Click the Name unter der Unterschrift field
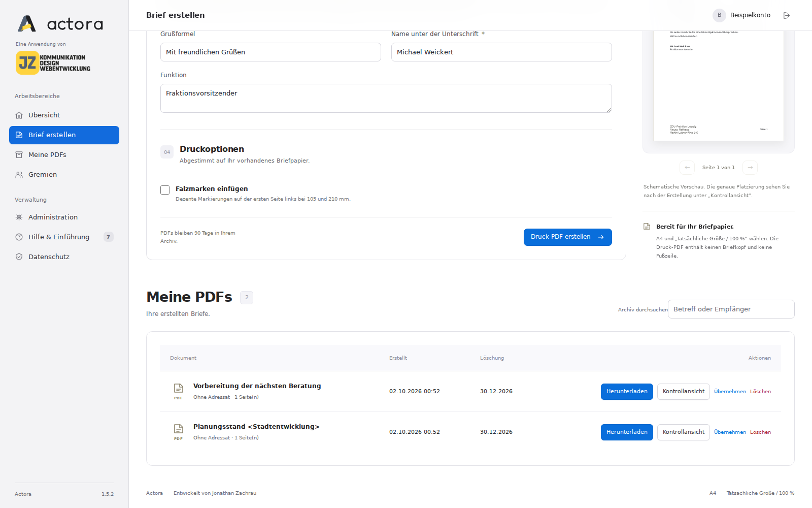 pyautogui.click(x=501, y=52)
